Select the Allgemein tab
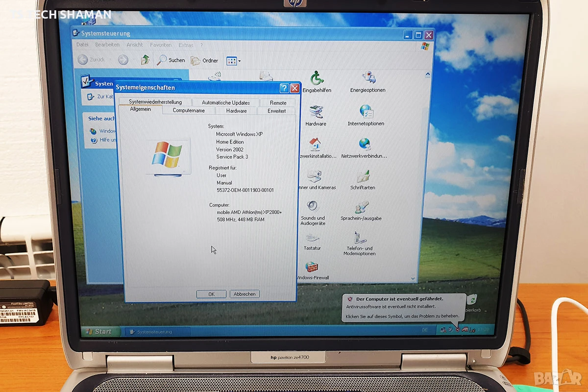588x392 pixels. click(141, 109)
